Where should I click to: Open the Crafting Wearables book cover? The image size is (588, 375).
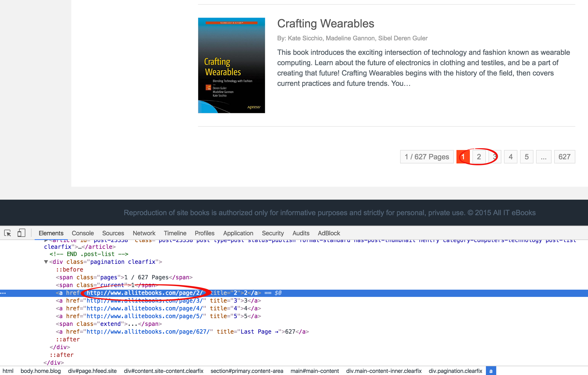[x=231, y=65]
